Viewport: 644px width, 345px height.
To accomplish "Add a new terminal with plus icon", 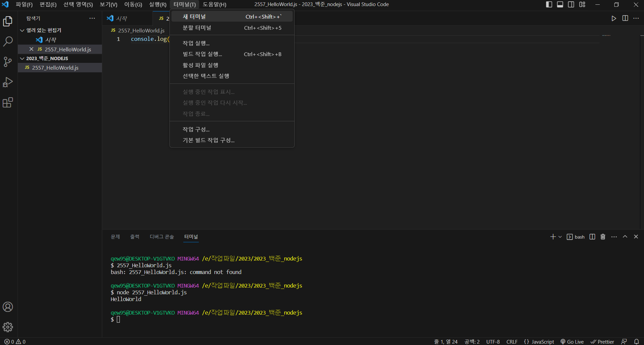I will pos(553,237).
